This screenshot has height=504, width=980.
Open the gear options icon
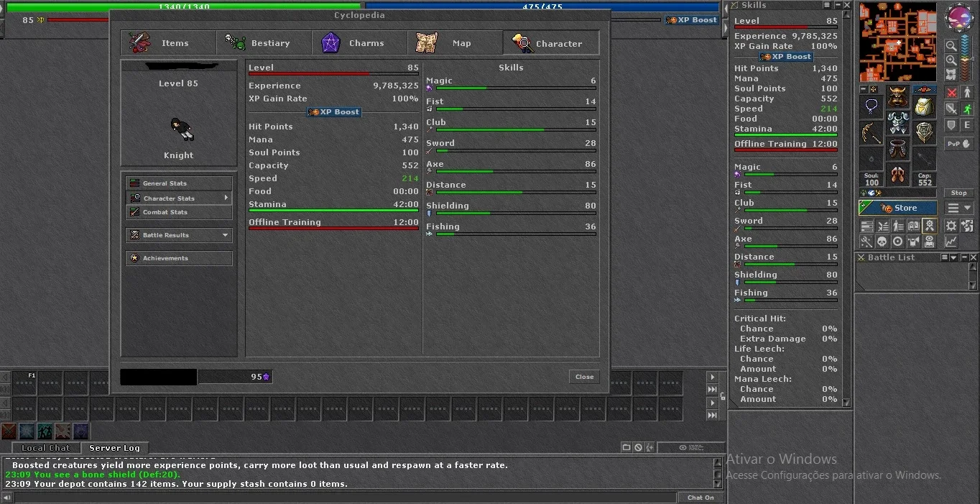point(951,226)
